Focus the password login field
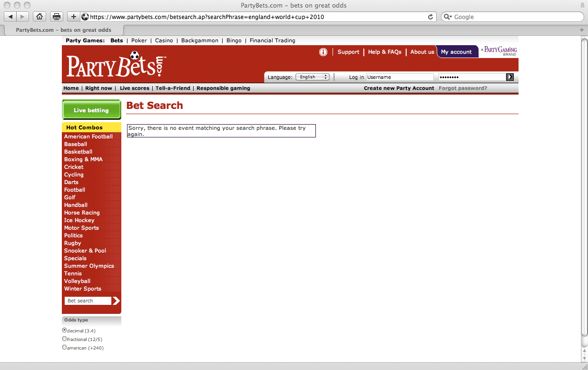 tap(471, 77)
